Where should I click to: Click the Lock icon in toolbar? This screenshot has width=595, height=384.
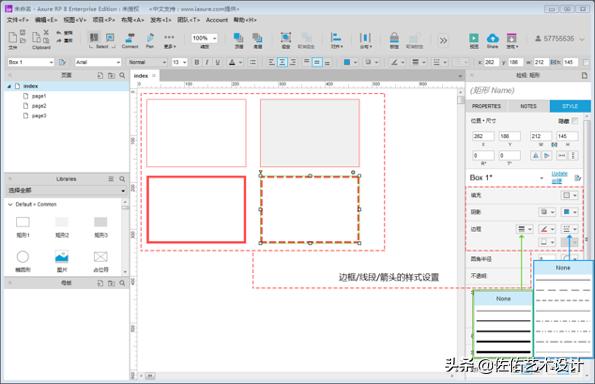pyautogui.click(x=394, y=38)
